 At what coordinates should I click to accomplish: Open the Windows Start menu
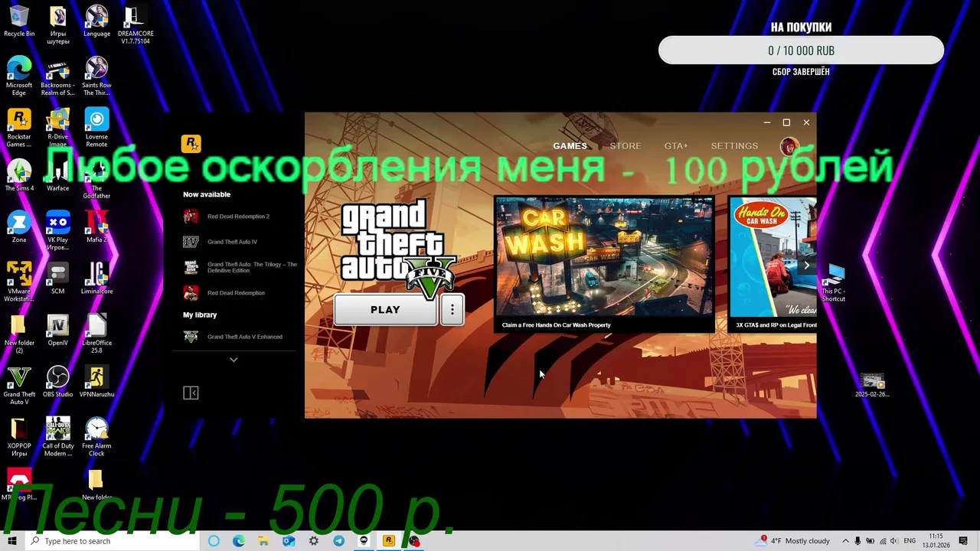pyautogui.click(x=11, y=541)
